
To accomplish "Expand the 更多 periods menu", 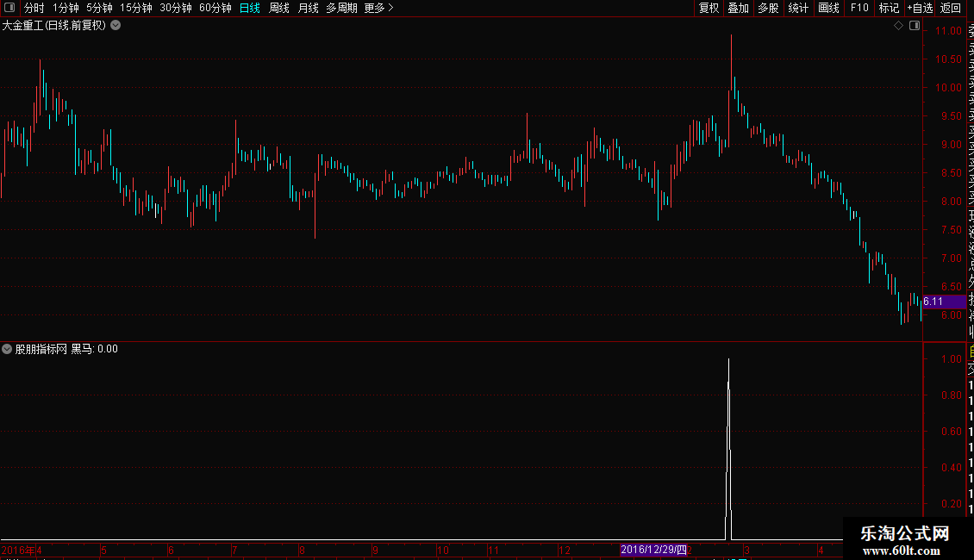I will (x=379, y=8).
